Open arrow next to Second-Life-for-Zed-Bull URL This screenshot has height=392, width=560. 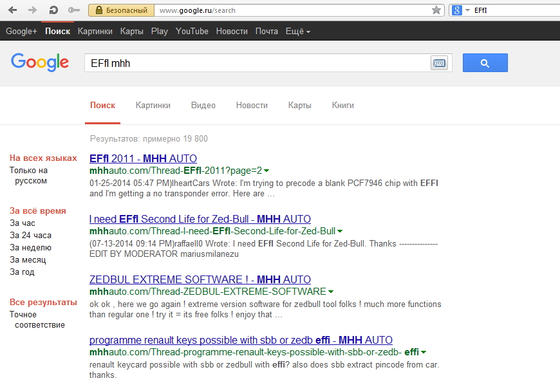340,231
